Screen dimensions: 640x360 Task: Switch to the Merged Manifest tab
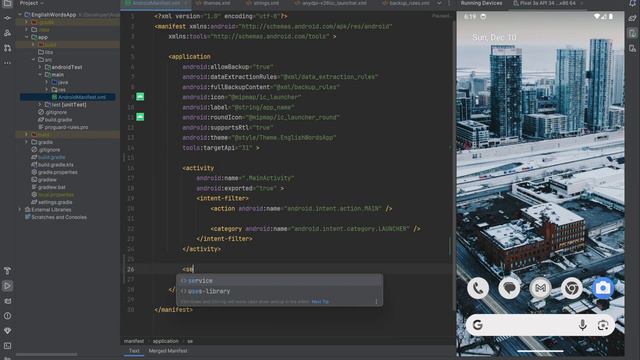click(x=168, y=351)
